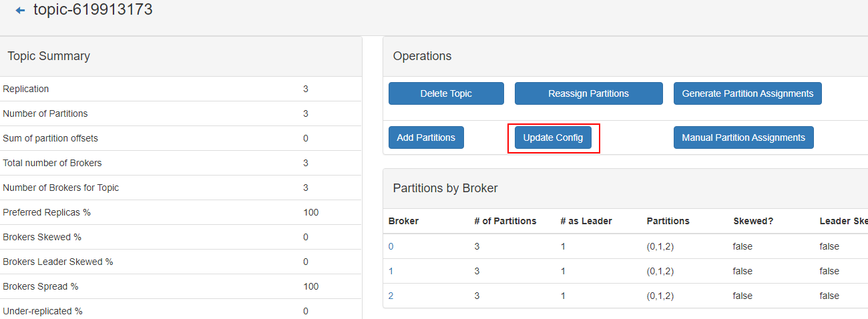The image size is (868, 319).
Task: Click the Operations panel heading
Action: coord(422,56)
